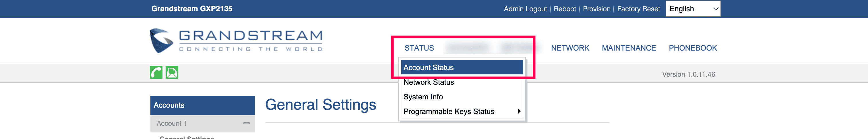Click the Factory Reset link

[x=638, y=9]
